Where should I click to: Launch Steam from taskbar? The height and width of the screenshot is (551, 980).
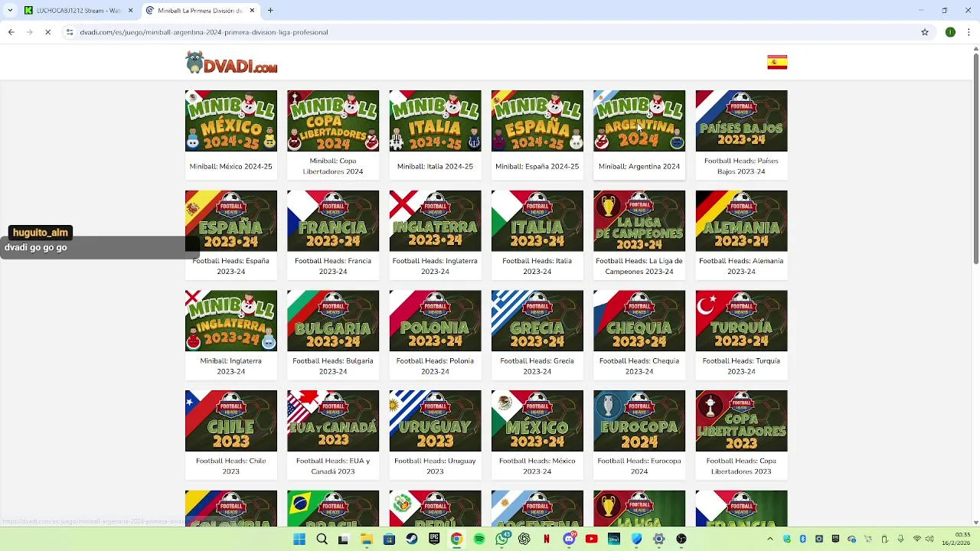(411, 539)
